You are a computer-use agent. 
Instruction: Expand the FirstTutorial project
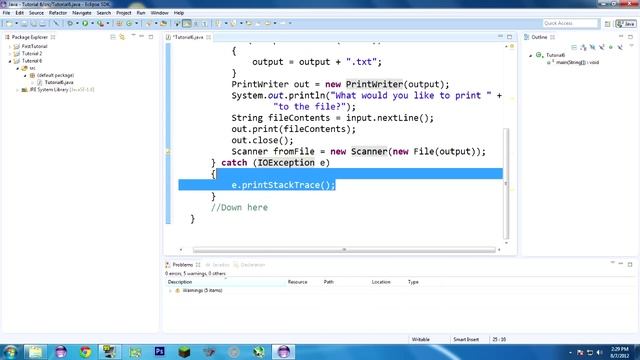click(x=10, y=47)
